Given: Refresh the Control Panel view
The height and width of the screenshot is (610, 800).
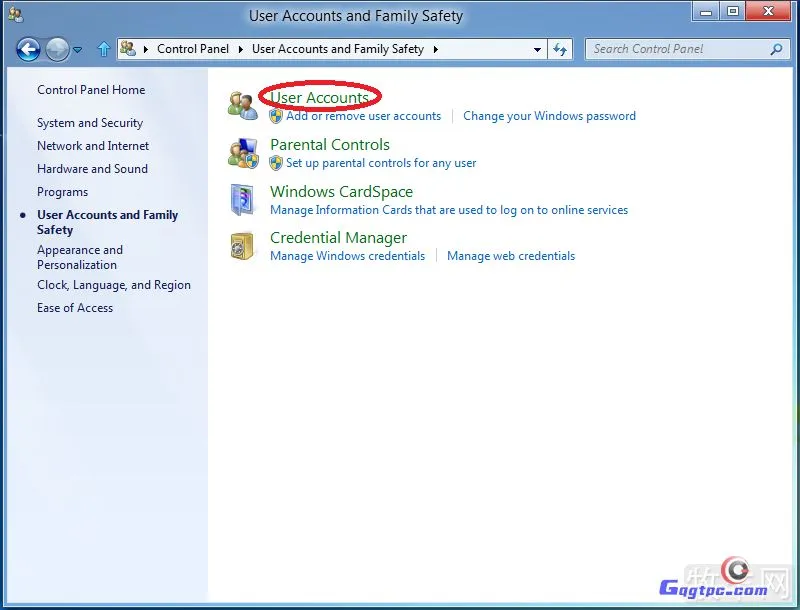Looking at the screenshot, I should pyautogui.click(x=560, y=49).
